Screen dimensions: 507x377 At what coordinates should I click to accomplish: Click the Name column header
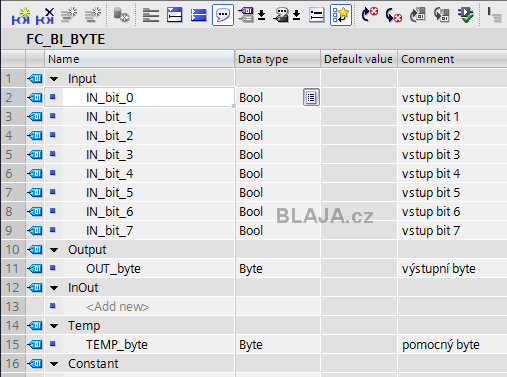click(140, 59)
